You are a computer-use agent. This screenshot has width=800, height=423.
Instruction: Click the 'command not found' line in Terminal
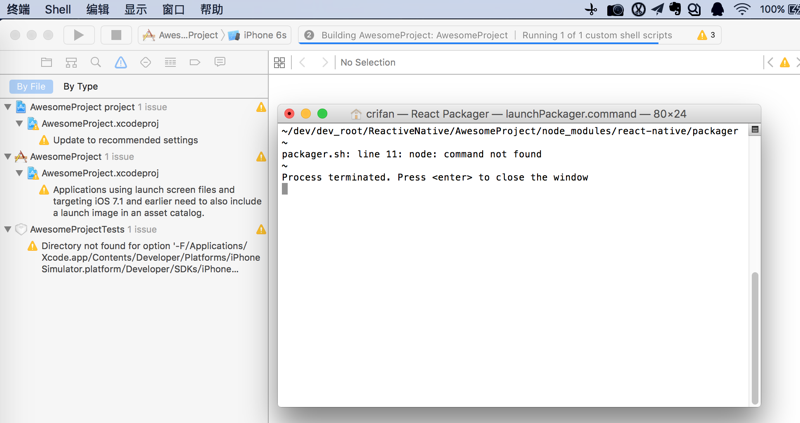412,154
